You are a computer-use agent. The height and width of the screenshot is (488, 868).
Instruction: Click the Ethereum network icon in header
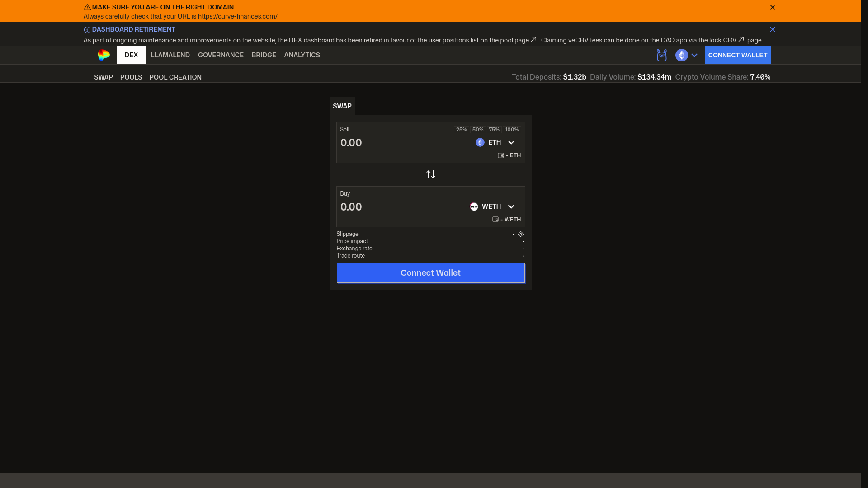point(681,55)
